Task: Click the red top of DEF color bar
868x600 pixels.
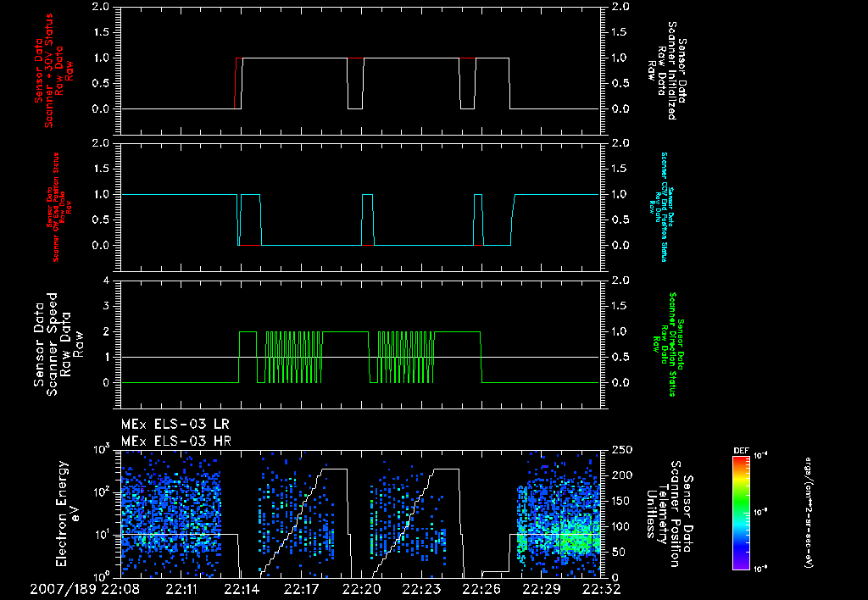Action: point(741,458)
